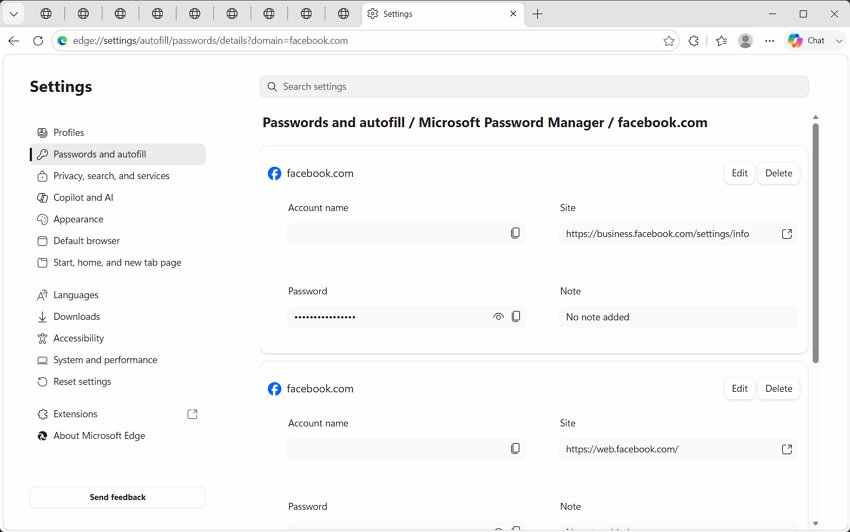Viewport: 850px width, 532px height.
Task: Go to Appearance settings
Action: point(118,219)
